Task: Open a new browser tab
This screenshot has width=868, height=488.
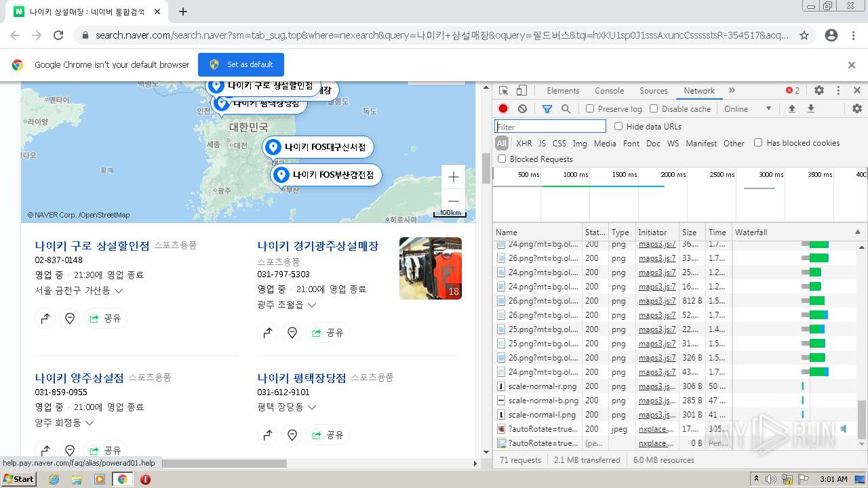Action: pos(183,12)
